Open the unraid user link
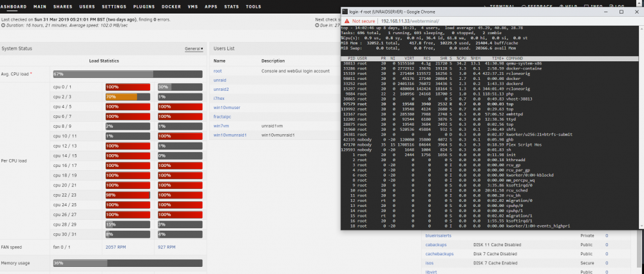This screenshot has width=644, height=274. [x=220, y=80]
